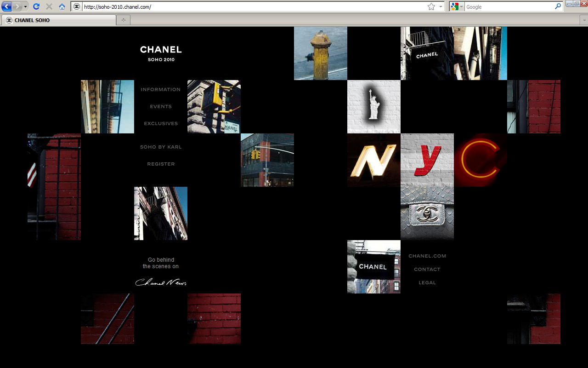588x368 pixels.
Task: Open a new tab with the plus button
Action: point(124,20)
